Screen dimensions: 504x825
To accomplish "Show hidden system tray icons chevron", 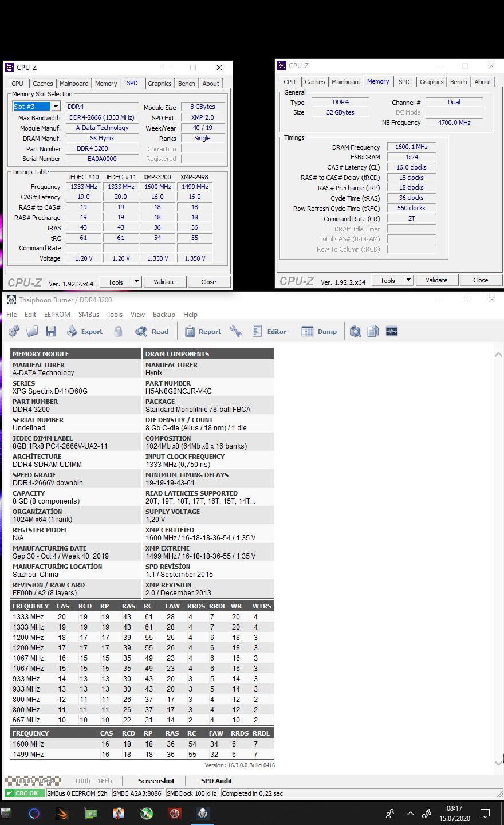I will click(x=410, y=814).
